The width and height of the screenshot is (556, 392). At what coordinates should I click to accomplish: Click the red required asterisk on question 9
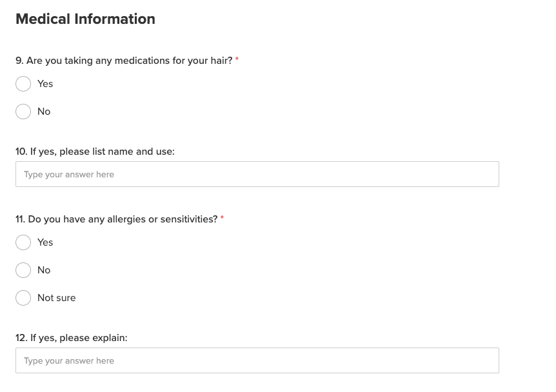(x=237, y=60)
